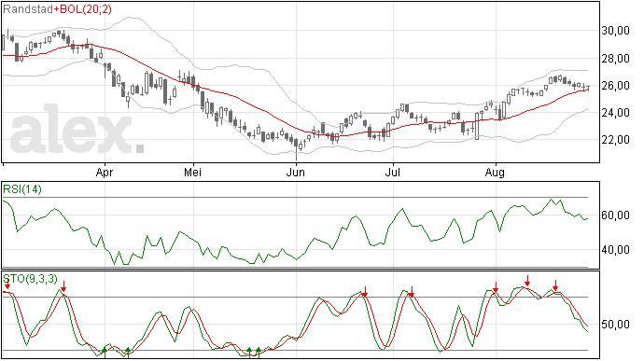Click the 22,00 price axis value
The width and height of the screenshot is (644, 361).
click(615, 140)
